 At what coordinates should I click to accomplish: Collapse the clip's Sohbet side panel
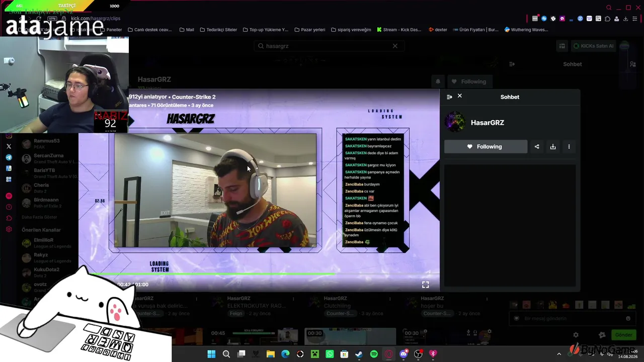click(449, 97)
